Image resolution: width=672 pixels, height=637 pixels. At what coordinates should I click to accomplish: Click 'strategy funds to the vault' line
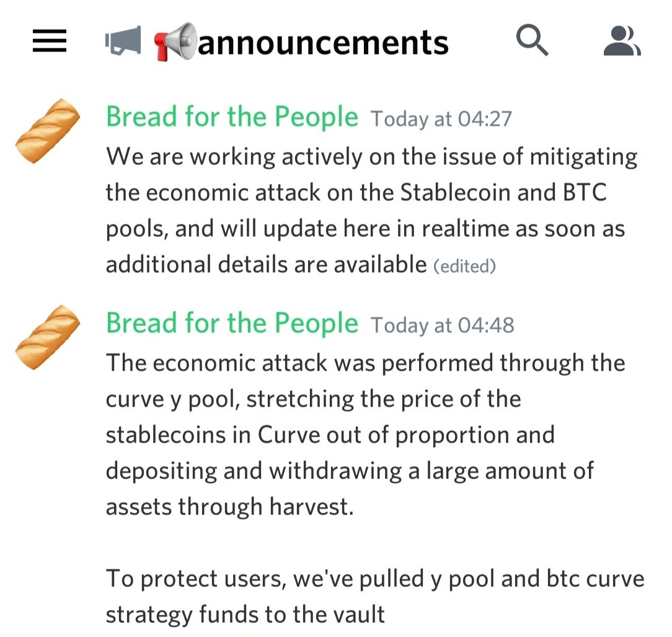click(x=245, y=615)
